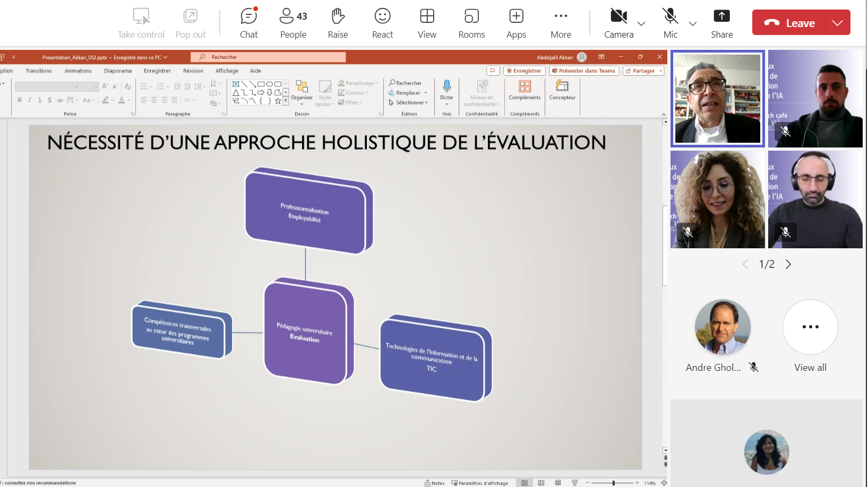Image resolution: width=868 pixels, height=487 pixels.
Task: Select the star shape in gallery
Action: click(x=278, y=101)
